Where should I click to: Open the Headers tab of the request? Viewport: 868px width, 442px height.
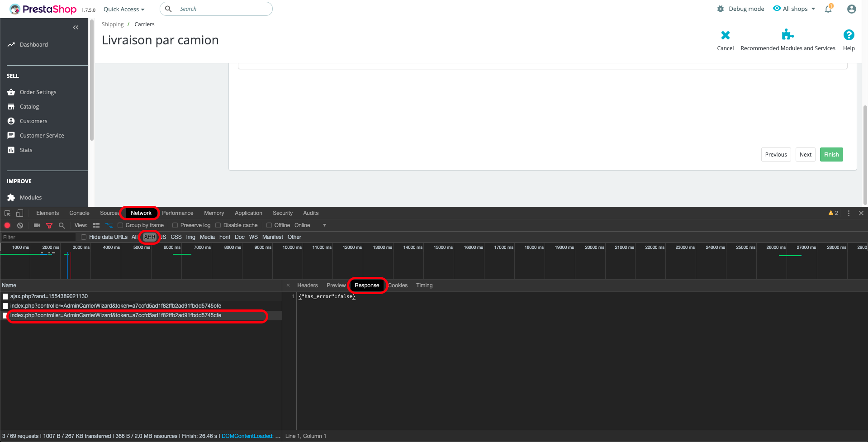pos(307,285)
